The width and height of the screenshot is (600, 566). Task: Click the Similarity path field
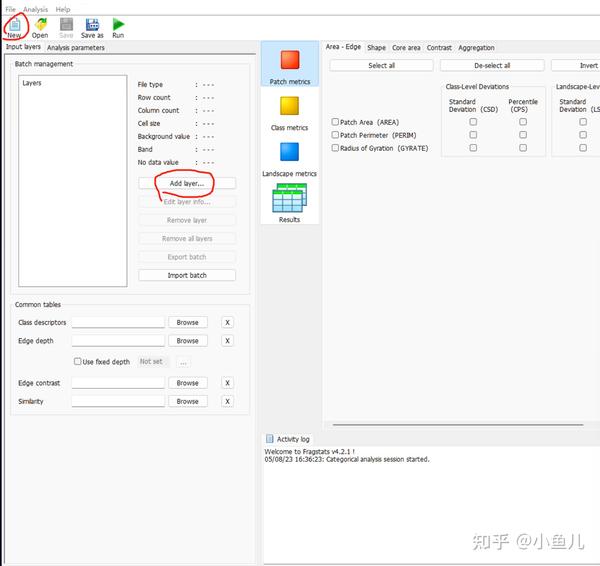pos(118,401)
